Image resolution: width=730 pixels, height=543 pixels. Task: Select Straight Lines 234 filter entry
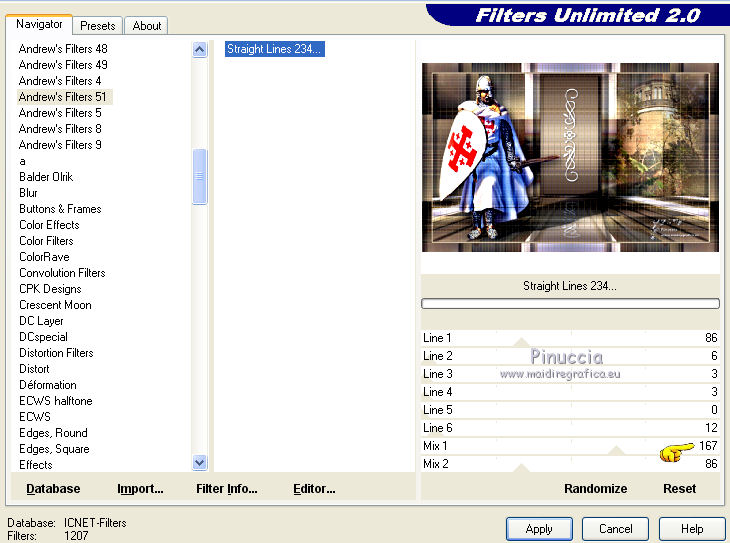[275, 49]
